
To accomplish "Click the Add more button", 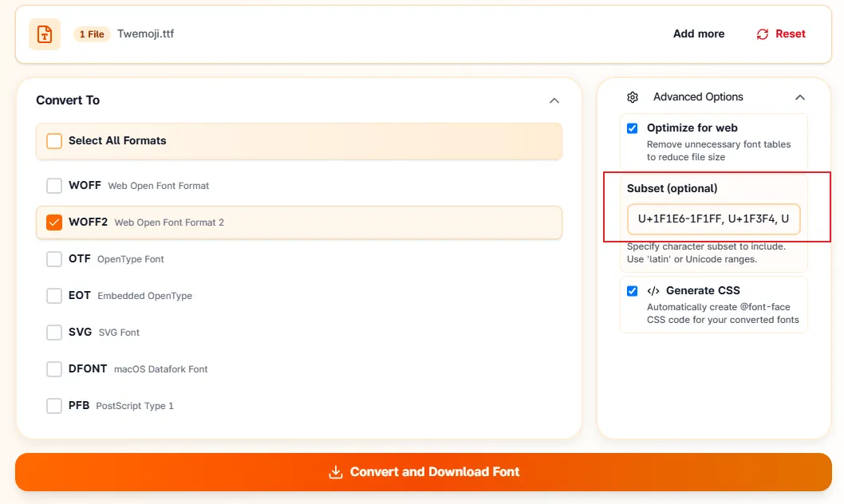I will pos(699,33).
